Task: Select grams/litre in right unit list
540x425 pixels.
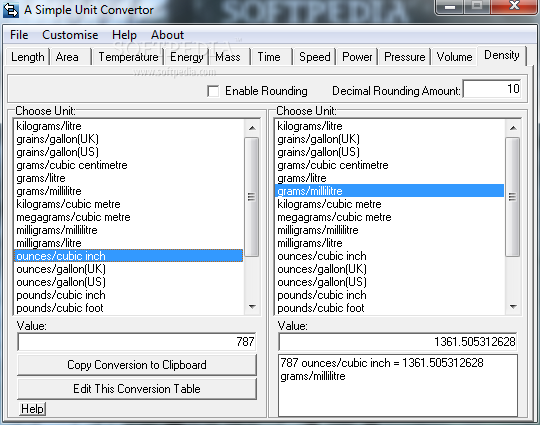Action: pos(390,178)
